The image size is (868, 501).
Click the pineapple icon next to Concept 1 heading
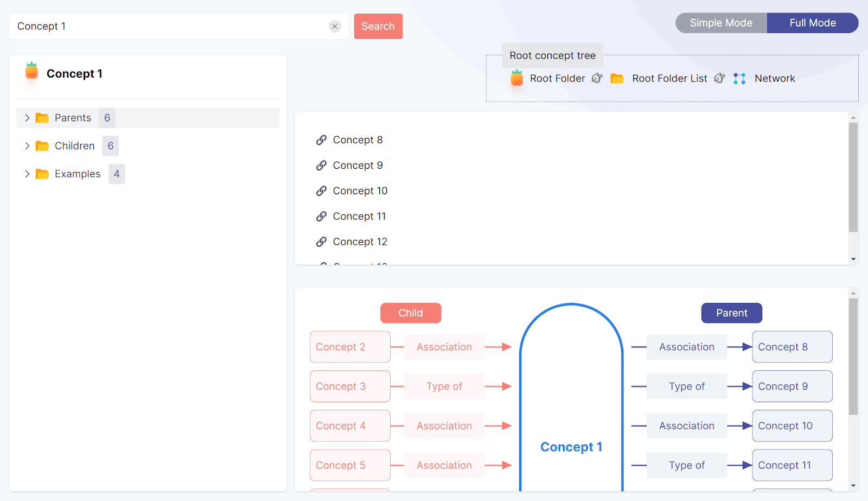click(31, 71)
